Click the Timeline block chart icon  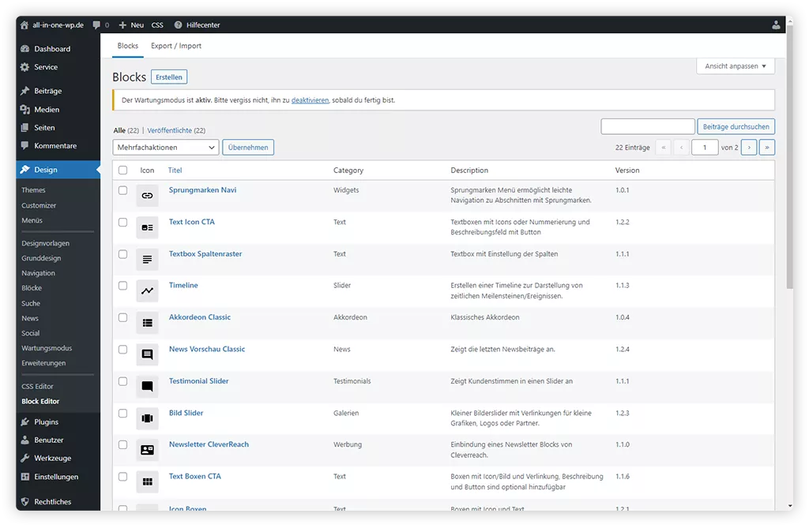[x=147, y=290]
